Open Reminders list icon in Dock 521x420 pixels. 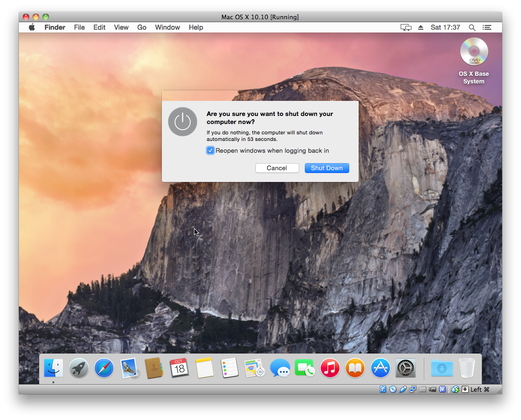(x=230, y=368)
